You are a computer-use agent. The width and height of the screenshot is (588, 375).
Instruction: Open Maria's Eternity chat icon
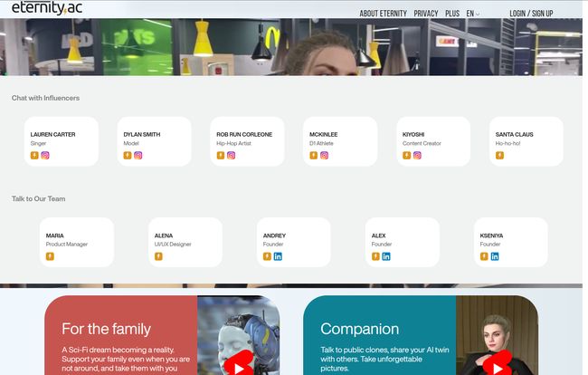click(x=50, y=256)
